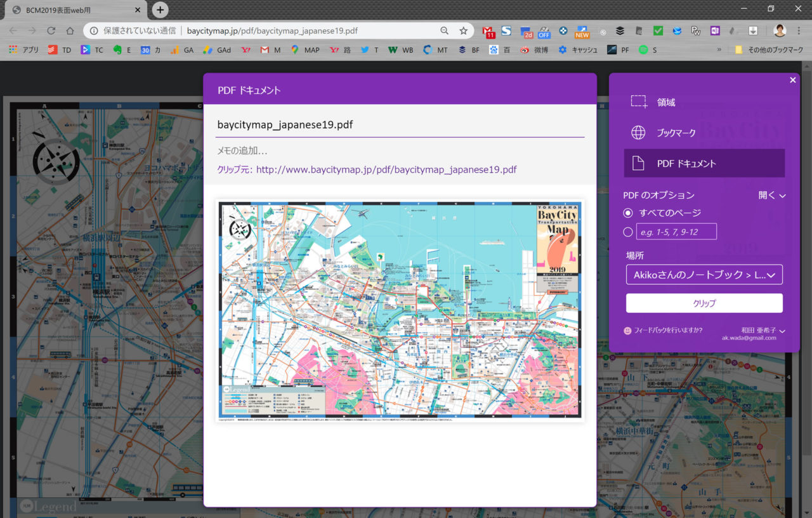The width and height of the screenshot is (812, 518).
Task: Open the Spotify bookmark labeled S
Action: coord(648,50)
